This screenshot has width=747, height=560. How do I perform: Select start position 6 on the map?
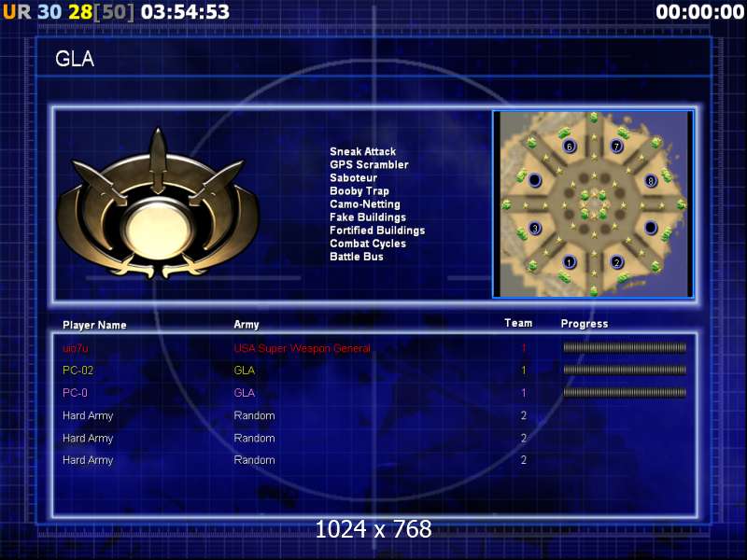pyautogui.click(x=569, y=147)
